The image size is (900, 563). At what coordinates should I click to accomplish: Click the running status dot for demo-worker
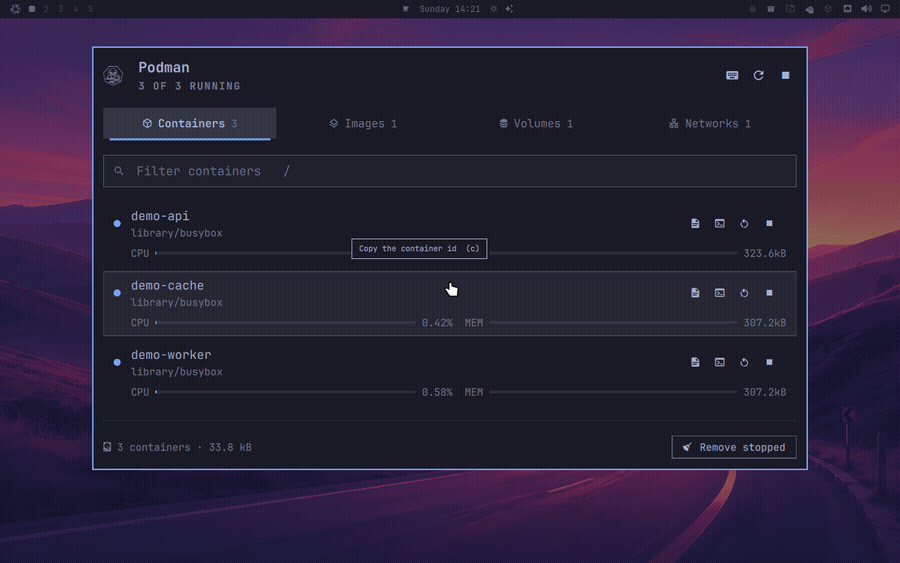pos(117,362)
